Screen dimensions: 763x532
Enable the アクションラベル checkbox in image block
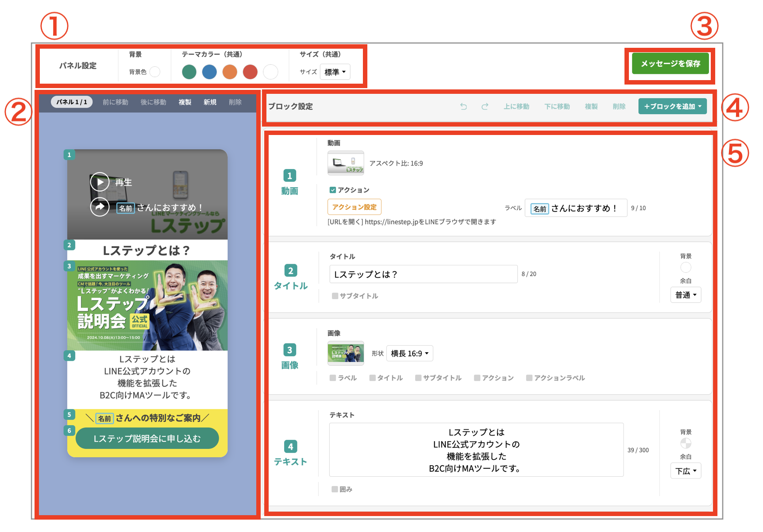coord(529,378)
